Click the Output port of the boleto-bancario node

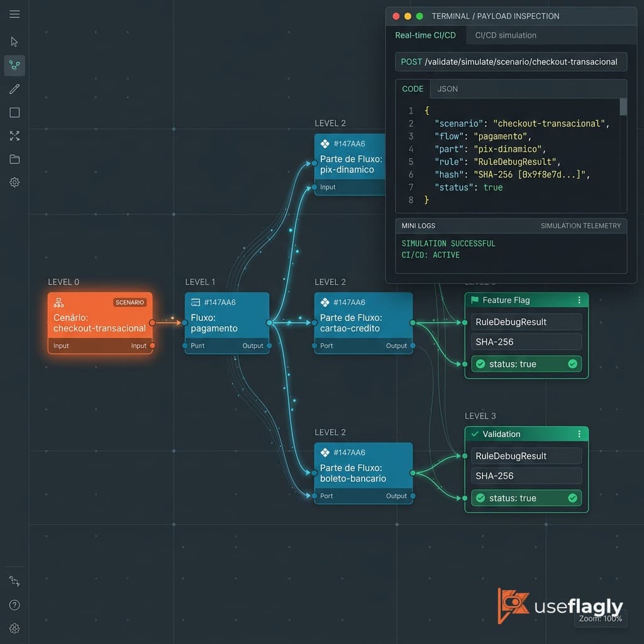tap(413, 496)
